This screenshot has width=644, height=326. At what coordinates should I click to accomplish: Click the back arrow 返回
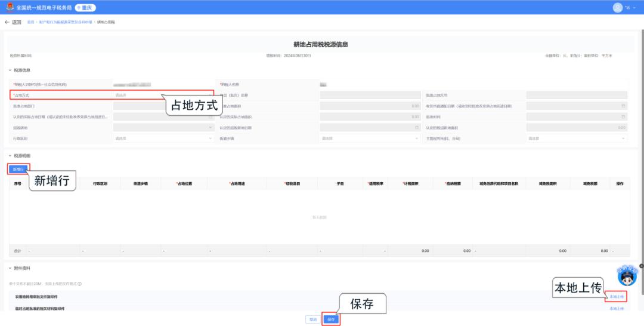13,22
